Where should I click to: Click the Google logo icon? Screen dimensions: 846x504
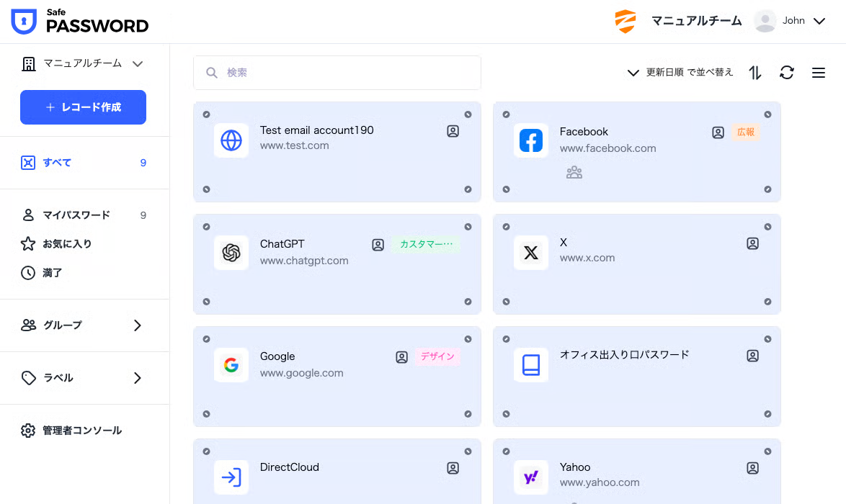[231, 365]
